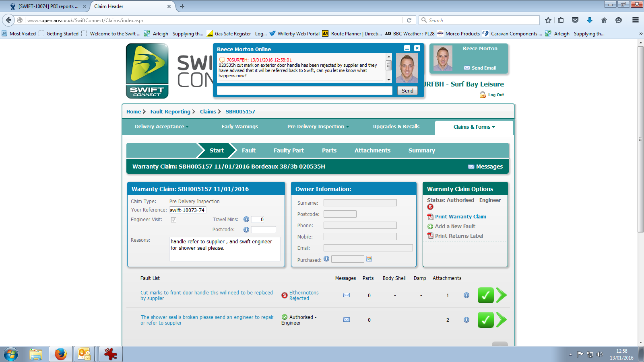Image resolution: width=644 pixels, height=362 pixels.
Task: Toggle the Engineer Visit checkbox
Action: 173,220
